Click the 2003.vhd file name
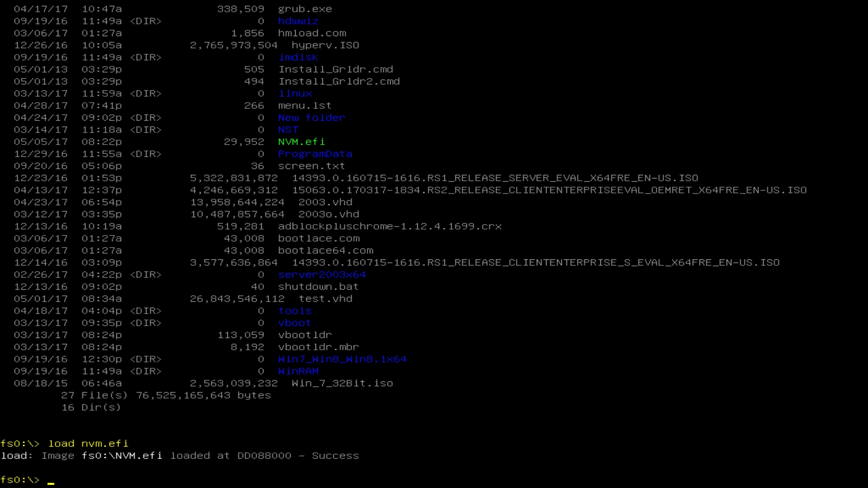868x488 pixels. (325, 202)
